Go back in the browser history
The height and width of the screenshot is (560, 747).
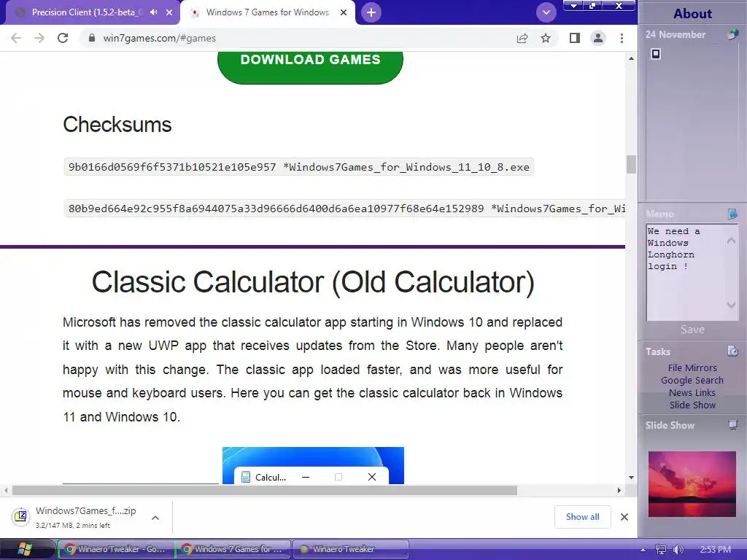point(16,38)
